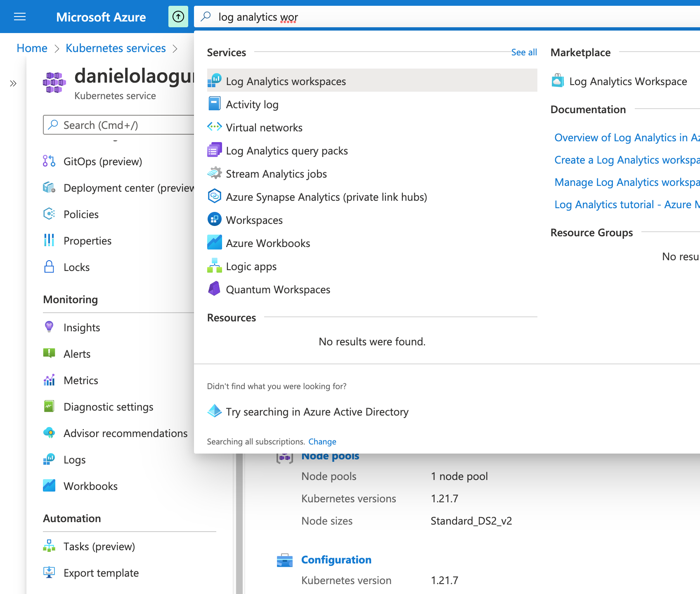Open Home breadcrumb link
This screenshot has width=700, height=594.
pos(32,48)
